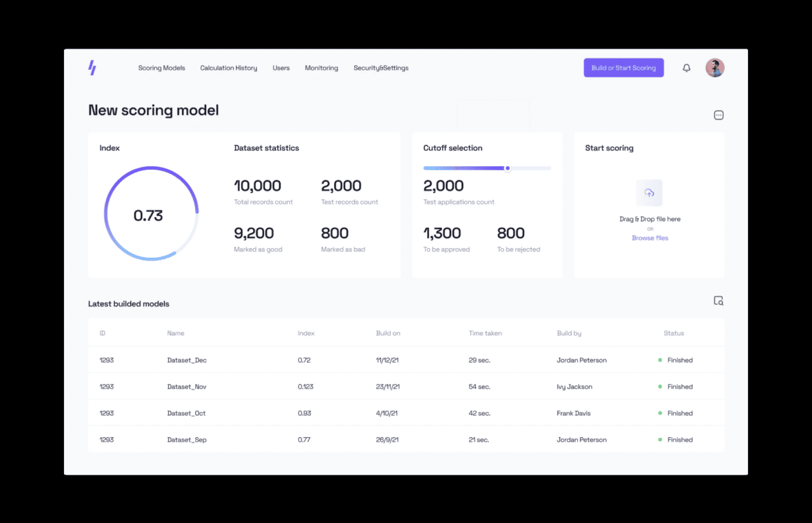Click the Cutoff selection title
The width and height of the screenshot is (812, 523).
(x=453, y=148)
